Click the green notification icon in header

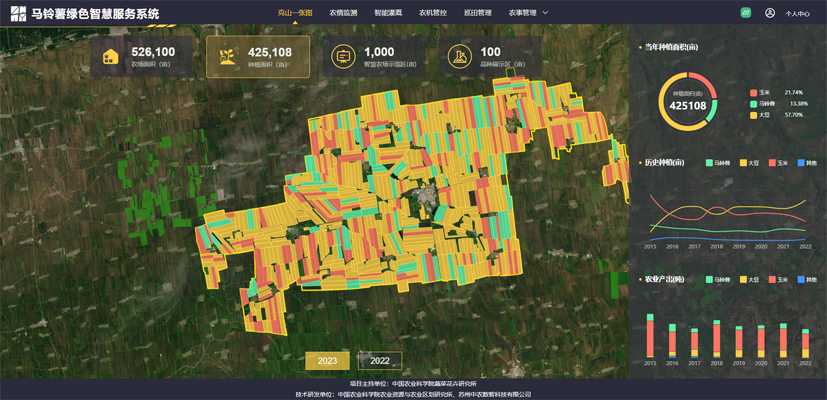coord(745,13)
